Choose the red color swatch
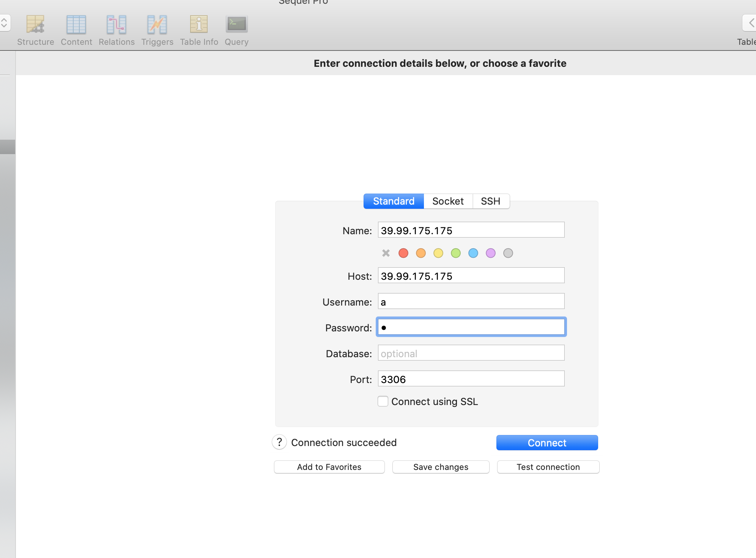Image resolution: width=756 pixels, height=558 pixels. tap(403, 253)
